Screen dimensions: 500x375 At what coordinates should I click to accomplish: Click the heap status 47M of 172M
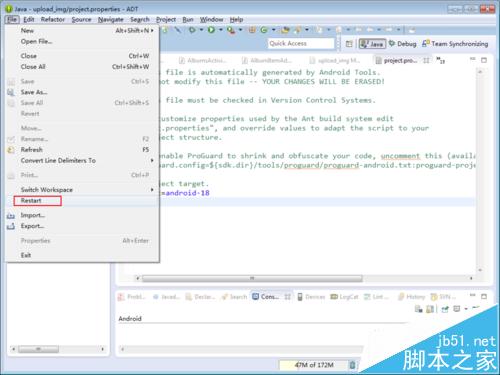pos(314,365)
